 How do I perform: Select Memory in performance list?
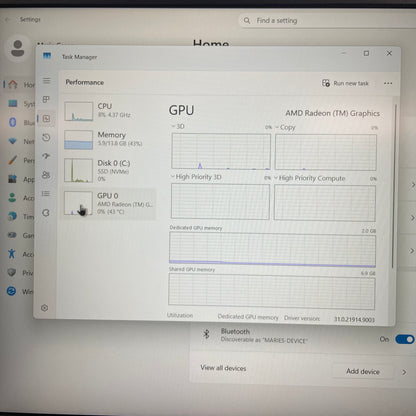(x=109, y=139)
